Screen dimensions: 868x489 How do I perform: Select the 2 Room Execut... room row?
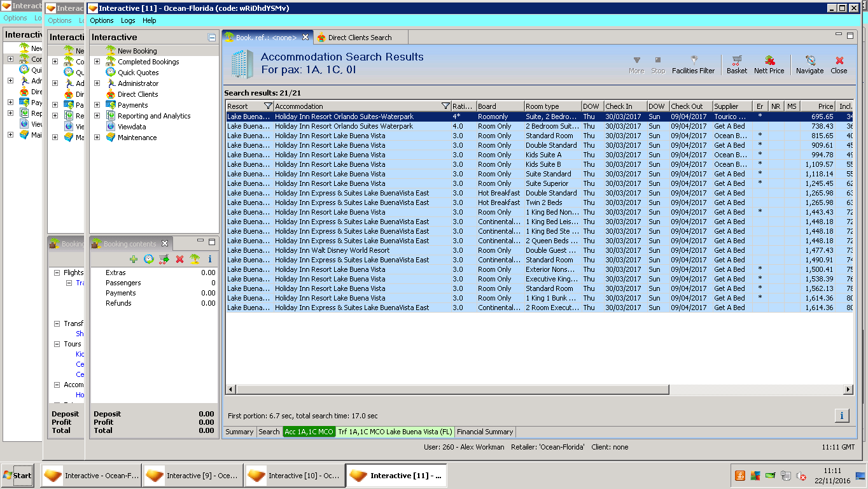[x=540, y=308]
